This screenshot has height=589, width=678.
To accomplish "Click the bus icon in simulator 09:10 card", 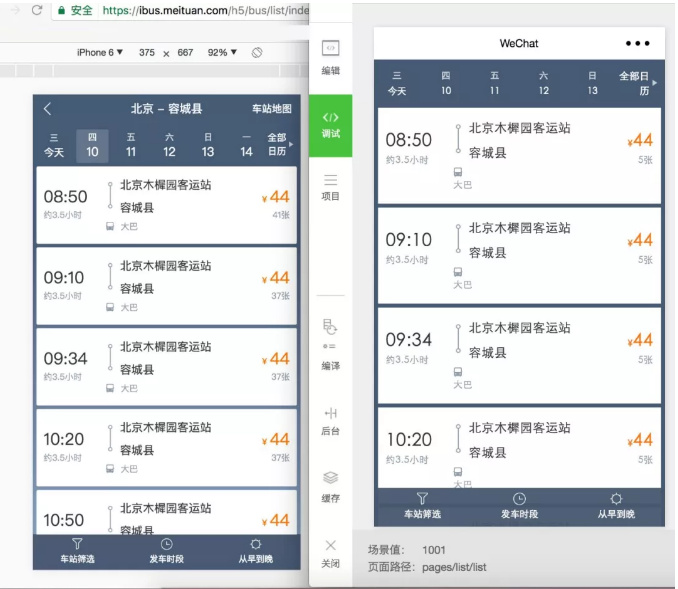I will pyautogui.click(x=458, y=272).
